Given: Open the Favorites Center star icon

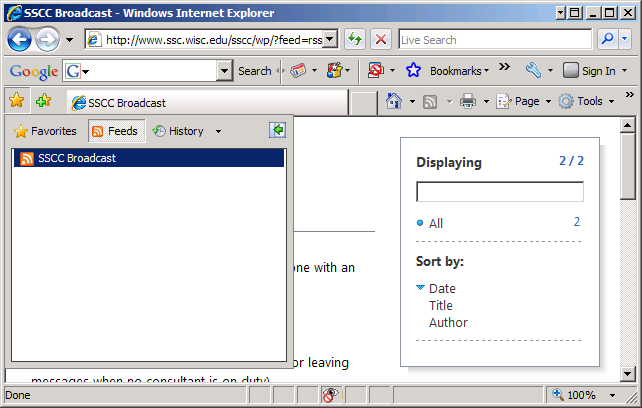Looking at the screenshot, I should pyautogui.click(x=16, y=101).
